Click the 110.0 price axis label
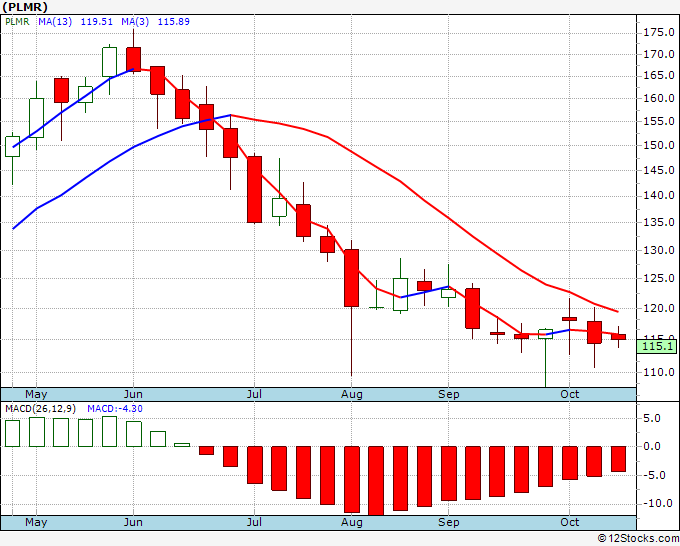 659,372
